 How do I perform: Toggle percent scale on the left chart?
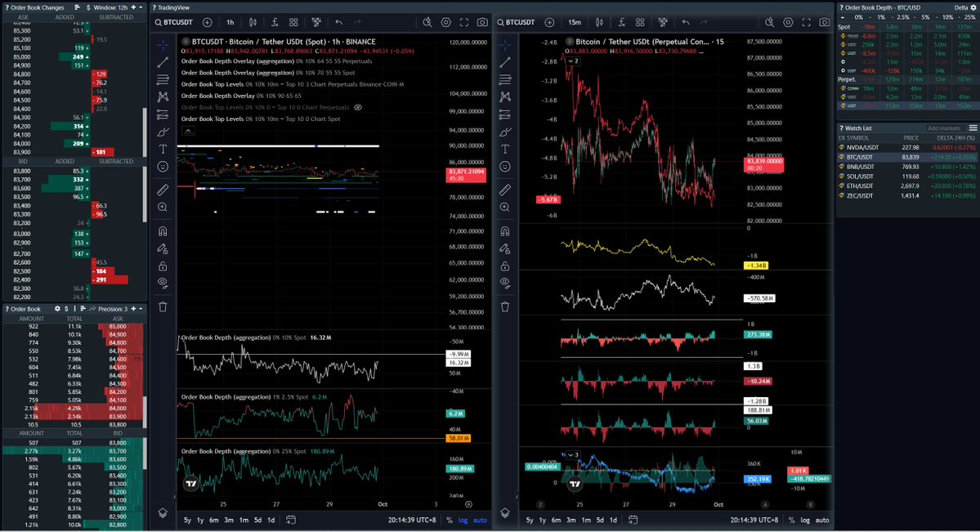tap(450, 520)
